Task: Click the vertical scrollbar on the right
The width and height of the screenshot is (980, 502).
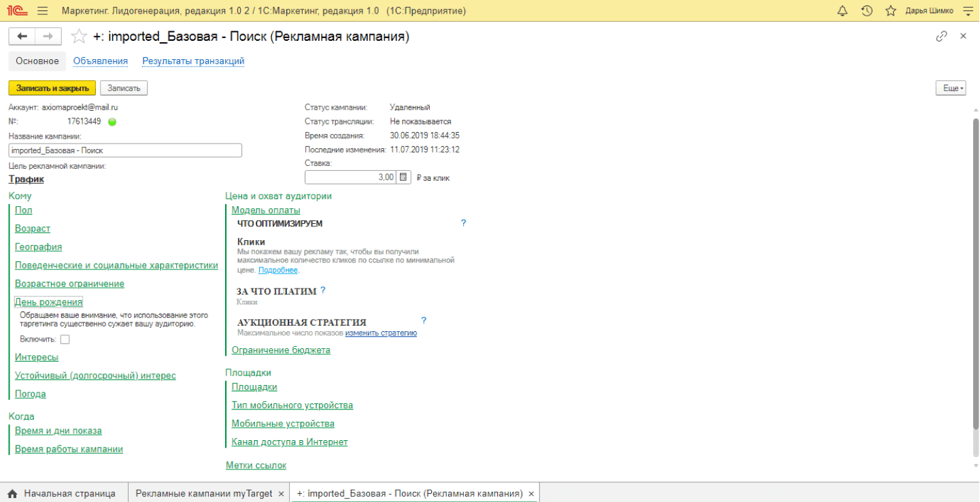Action: 975,272
